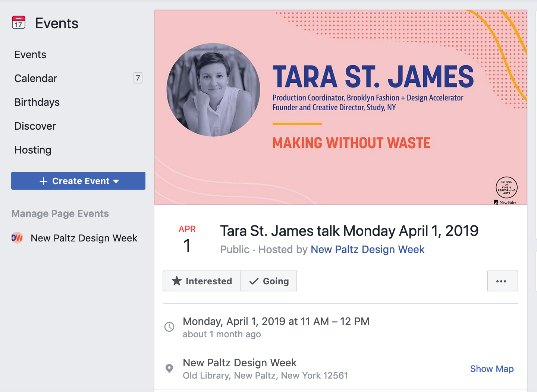Mark the event as Interested
The image size is (537, 392).
[x=202, y=281]
